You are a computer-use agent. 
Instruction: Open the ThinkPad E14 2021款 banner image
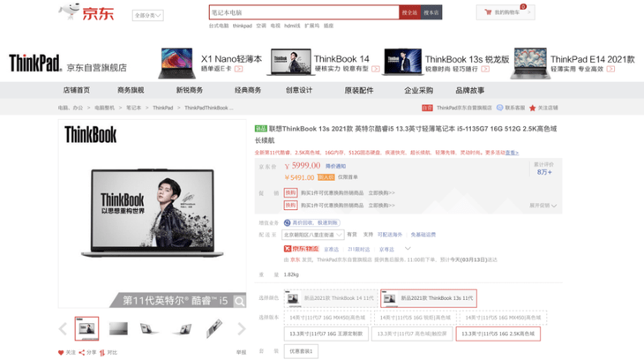529,64
